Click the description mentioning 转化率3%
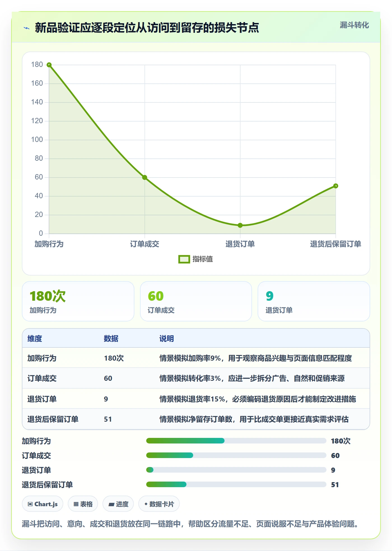 click(252, 379)
